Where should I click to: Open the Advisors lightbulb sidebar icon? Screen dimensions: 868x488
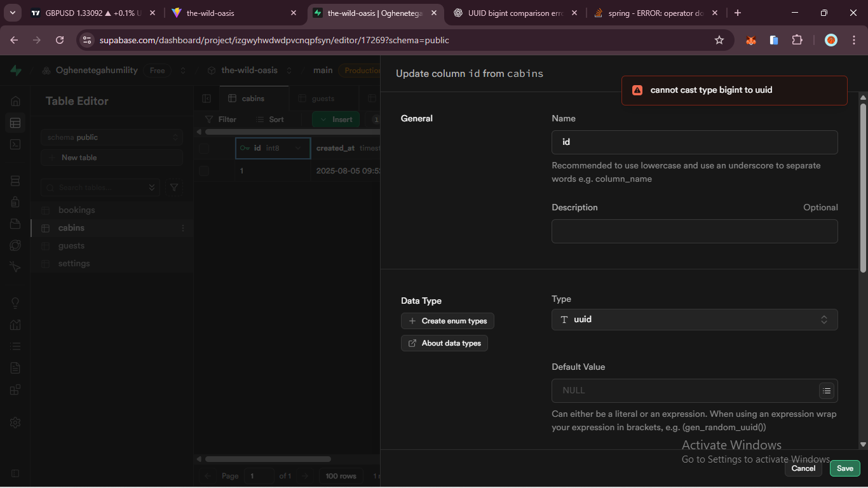(15, 303)
